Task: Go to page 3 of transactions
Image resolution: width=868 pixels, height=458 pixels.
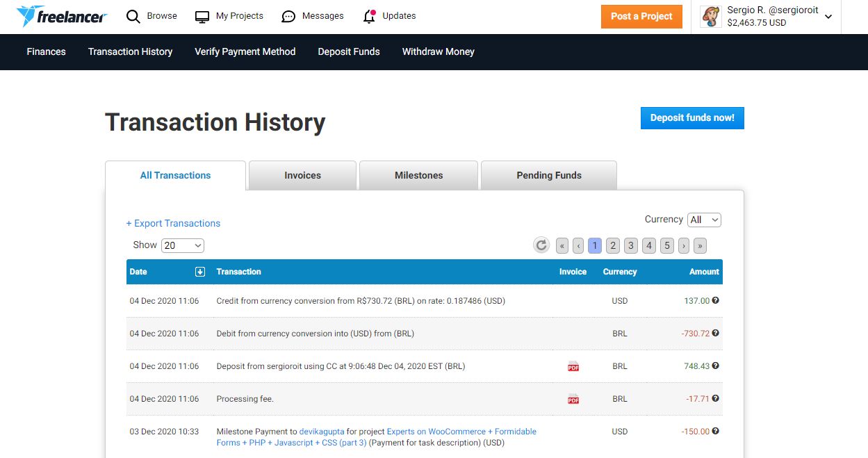Action: pos(631,245)
